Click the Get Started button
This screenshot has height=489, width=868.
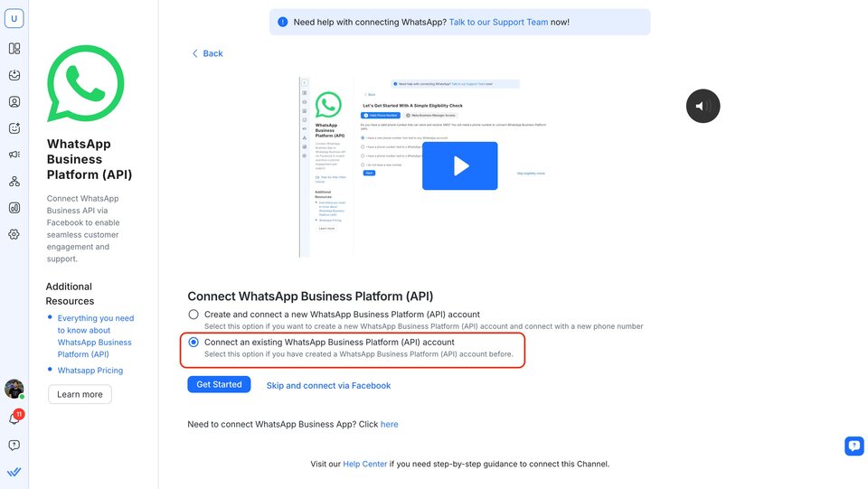coord(219,384)
